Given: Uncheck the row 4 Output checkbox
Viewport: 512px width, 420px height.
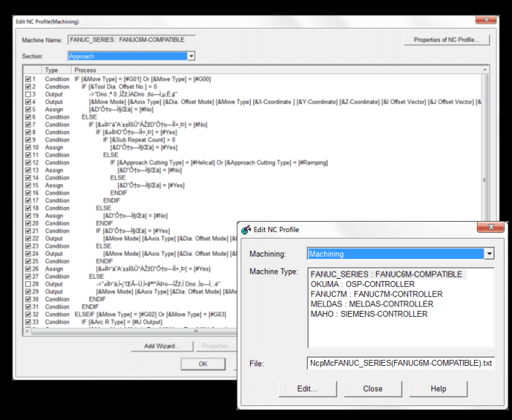Looking at the screenshot, I should 28,102.
